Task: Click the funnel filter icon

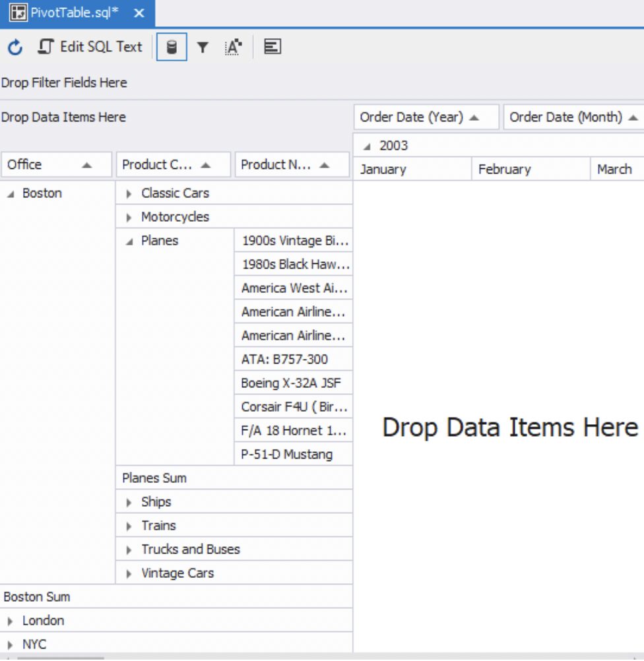Action: tap(203, 47)
